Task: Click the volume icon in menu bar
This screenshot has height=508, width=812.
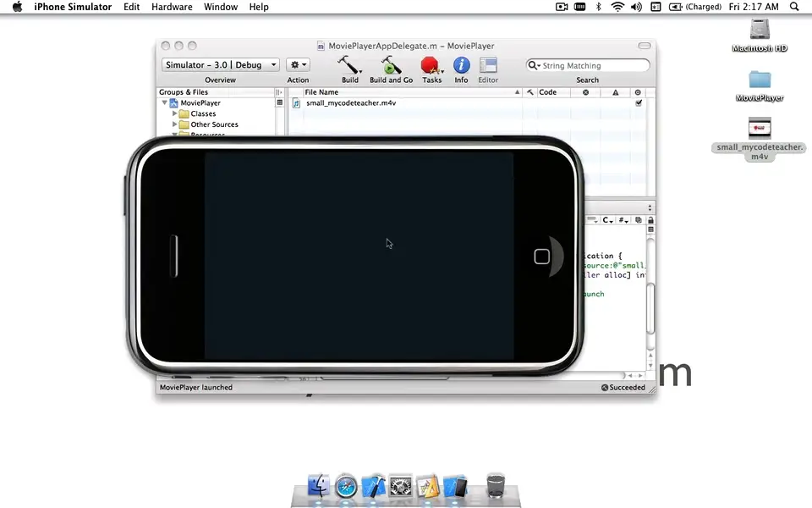Action: tap(636, 7)
